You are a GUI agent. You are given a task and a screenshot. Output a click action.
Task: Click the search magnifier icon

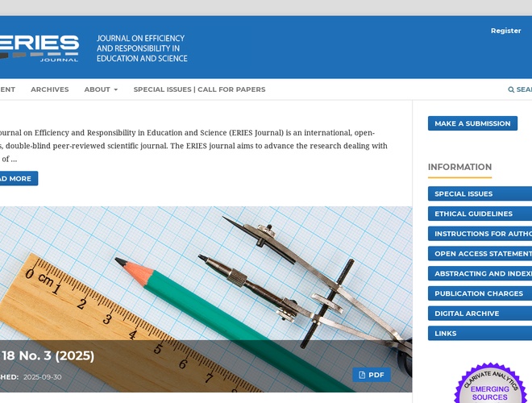coord(511,89)
